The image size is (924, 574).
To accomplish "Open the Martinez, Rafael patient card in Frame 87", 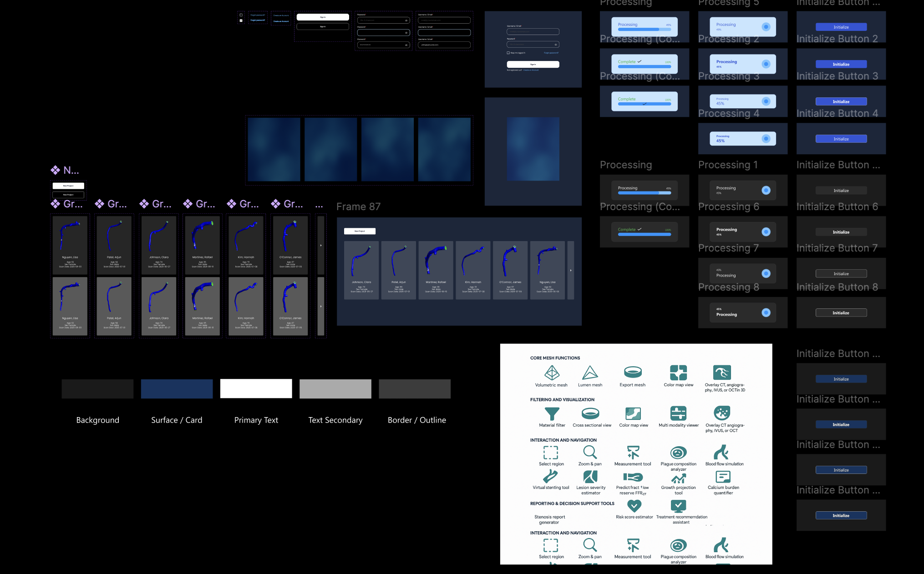I will pos(436,270).
